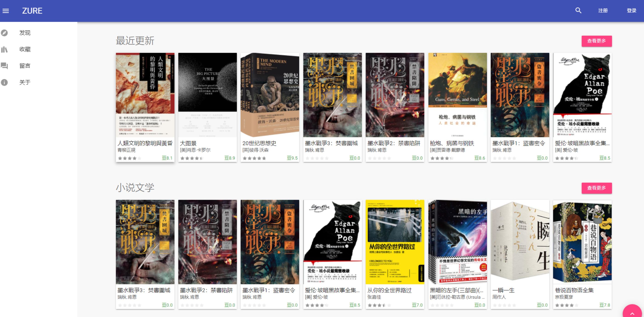Open 墨水戰爭1 cover in 最近更新
644x317 pixels.
click(x=520, y=95)
